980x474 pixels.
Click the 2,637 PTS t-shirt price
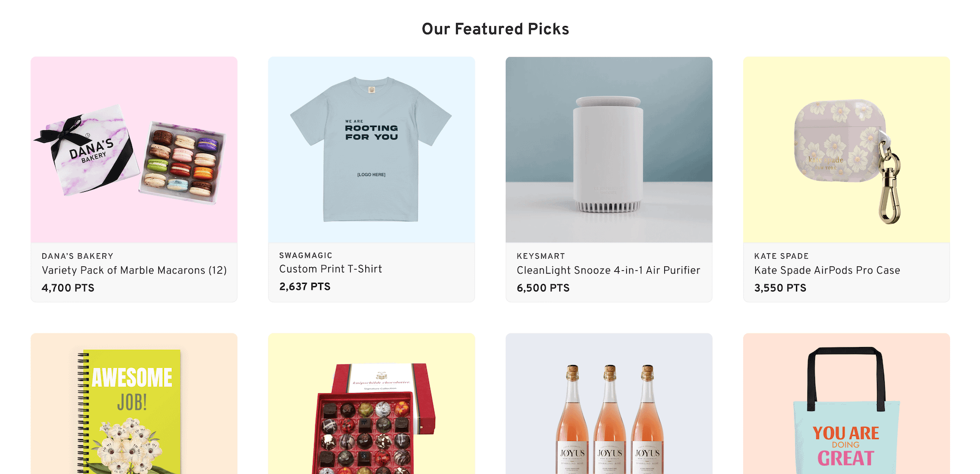pyautogui.click(x=305, y=287)
